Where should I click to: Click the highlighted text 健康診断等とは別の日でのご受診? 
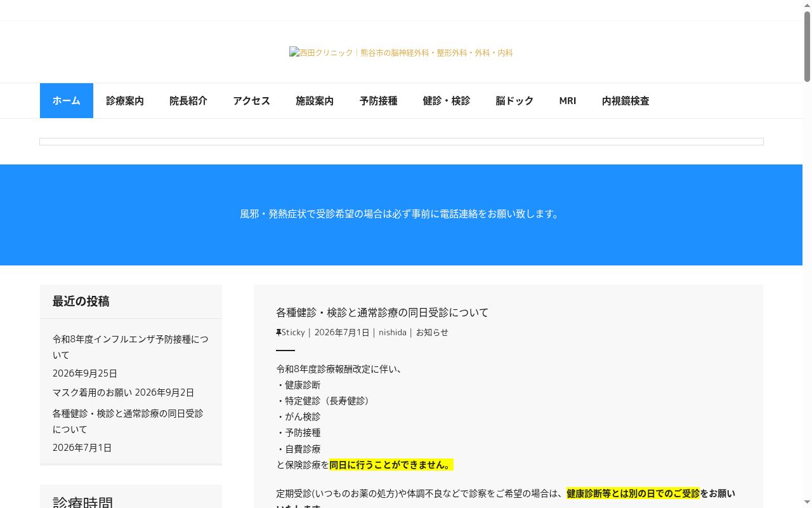tap(633, 493)
